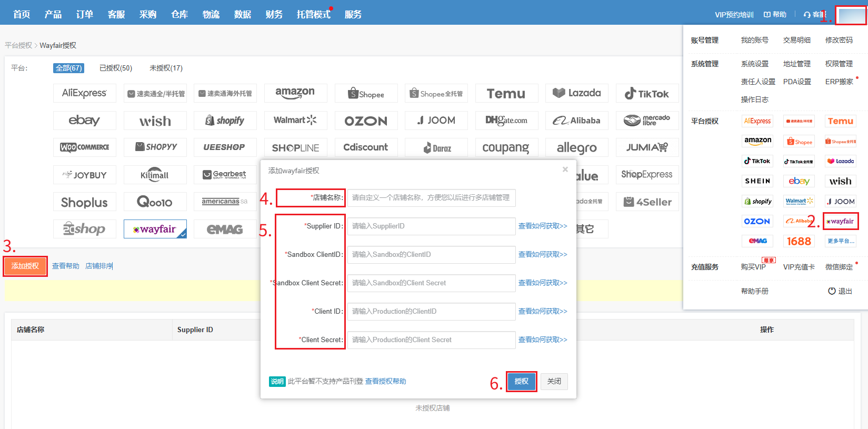
Task: Click the 关闭 button in dialog
Action: point(554,381)
